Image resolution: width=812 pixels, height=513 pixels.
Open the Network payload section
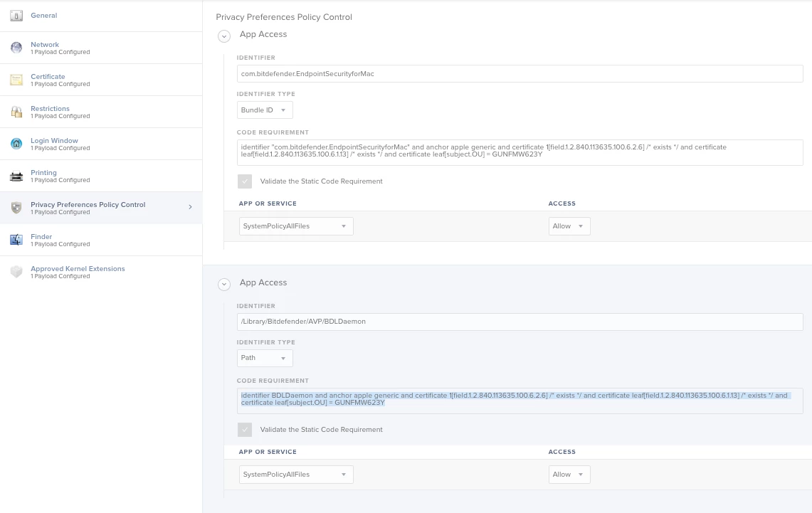pyautogui.click(x=101, y=48)
